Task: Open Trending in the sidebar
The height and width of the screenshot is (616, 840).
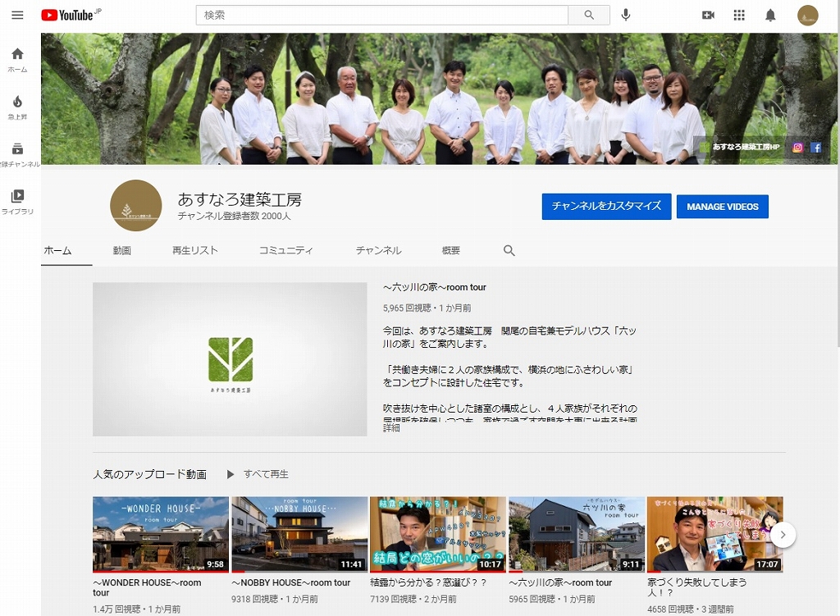Action: point(17,107)
